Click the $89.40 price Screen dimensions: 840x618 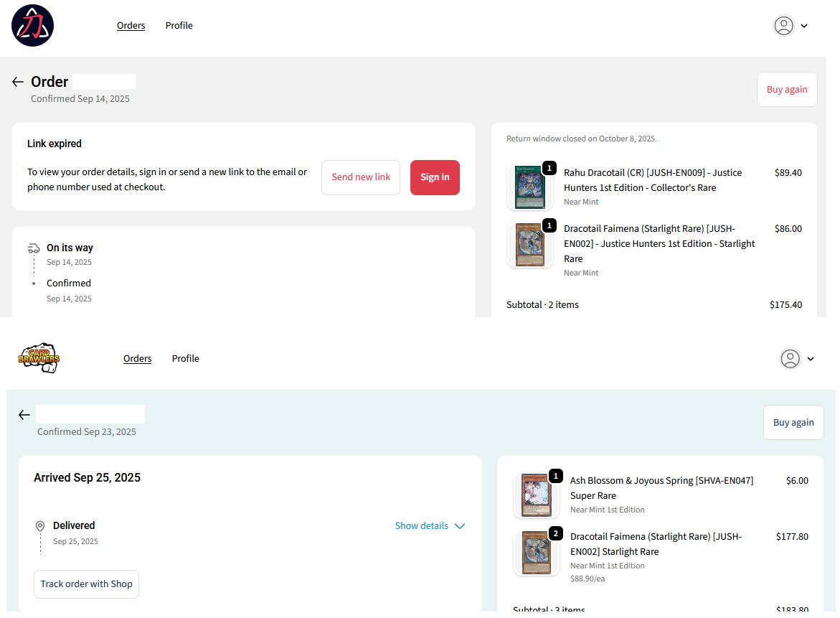(788, 172)
